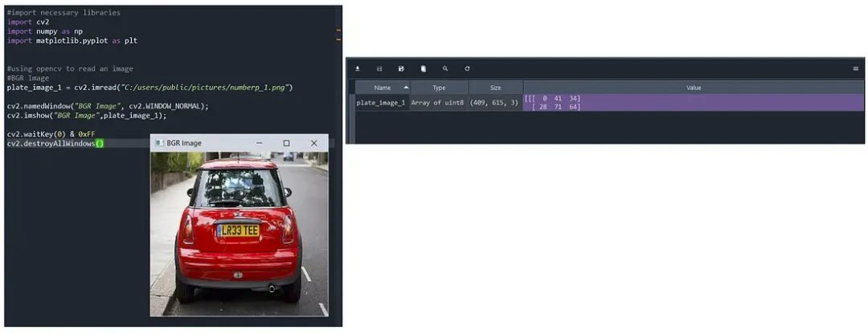Viewport: 868px width, 334px height.
Task: Open variable search with the magnifier icon
Action: (x=445, y=68)
